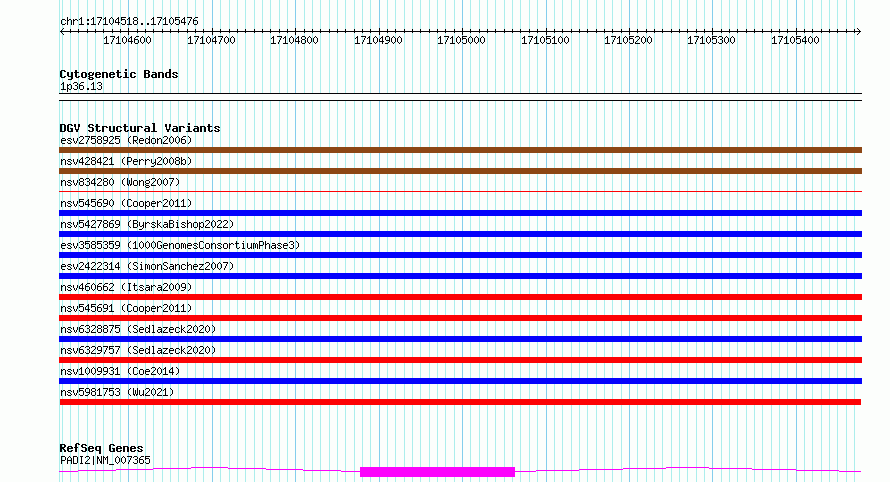Click the nsv834280 (Wong2007) label

point(120,182)
